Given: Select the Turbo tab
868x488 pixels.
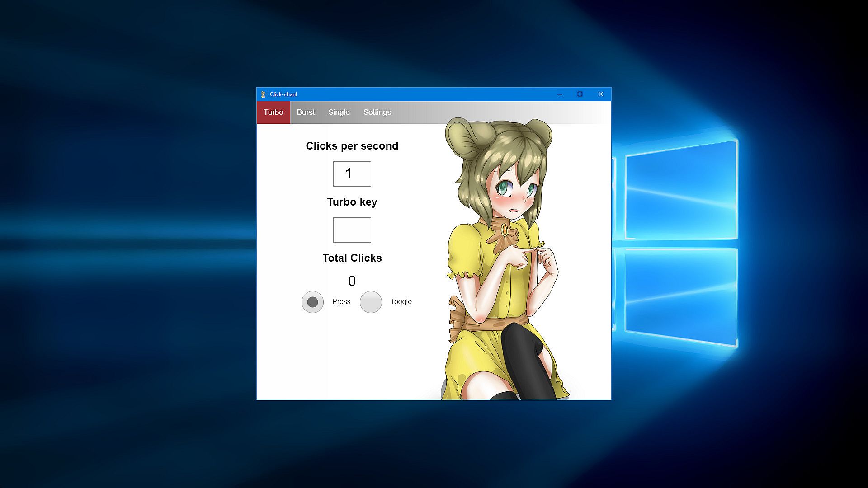Looking at the screenshot, I should [x=273, y=112].
